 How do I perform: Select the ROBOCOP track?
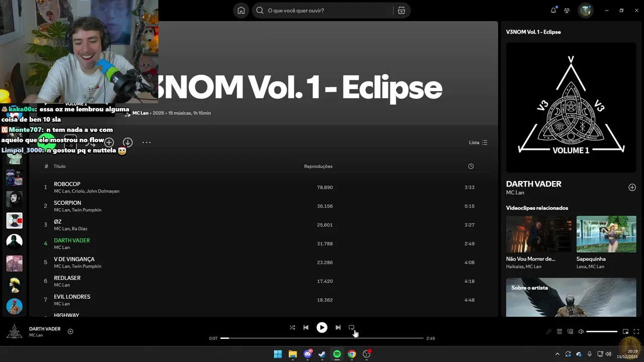(x=67, y=184)
